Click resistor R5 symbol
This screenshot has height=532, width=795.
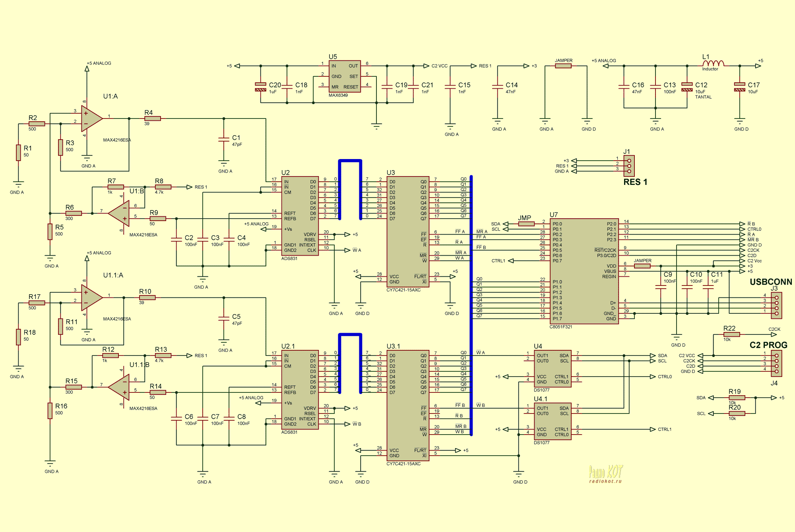click(50, 232)
